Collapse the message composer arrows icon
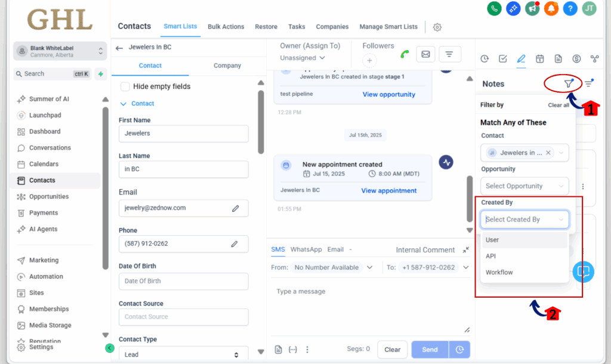 [x=465, y=250]
